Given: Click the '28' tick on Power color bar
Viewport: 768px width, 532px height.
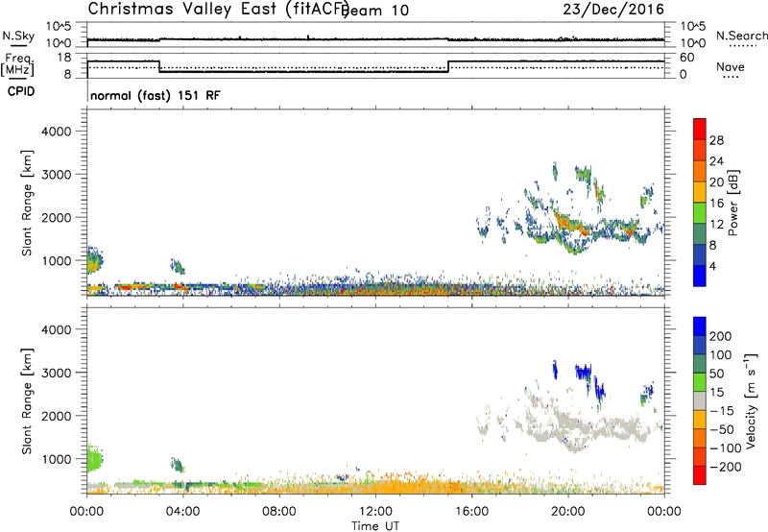Looking at the screenshot, I should click(x=716, y=140).
